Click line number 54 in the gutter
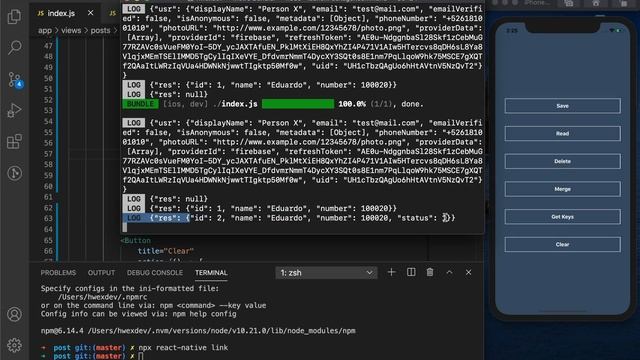 pos(48,121)
